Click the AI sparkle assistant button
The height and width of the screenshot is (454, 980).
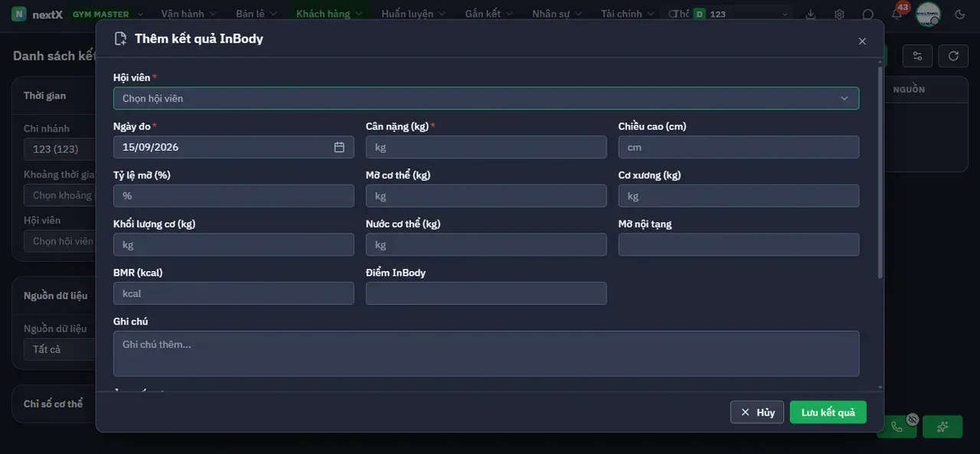(942, 426)
